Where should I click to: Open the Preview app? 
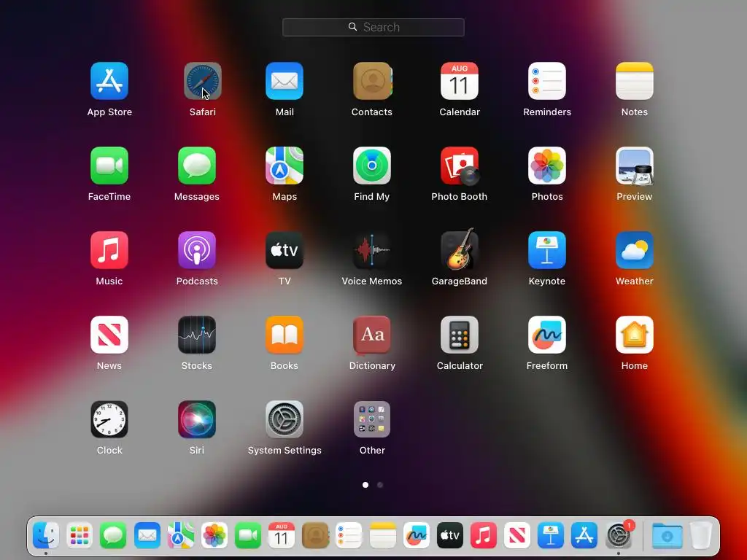click(635, 166)
